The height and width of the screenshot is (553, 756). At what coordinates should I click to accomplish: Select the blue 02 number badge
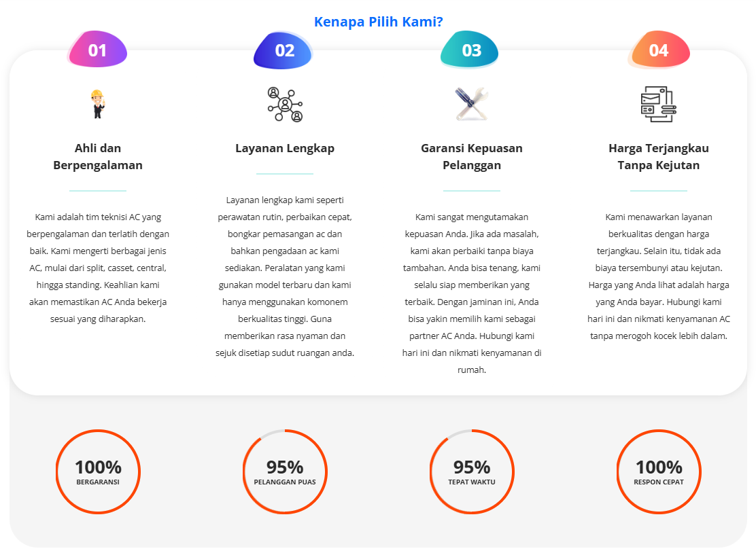[x=284, y=50]
